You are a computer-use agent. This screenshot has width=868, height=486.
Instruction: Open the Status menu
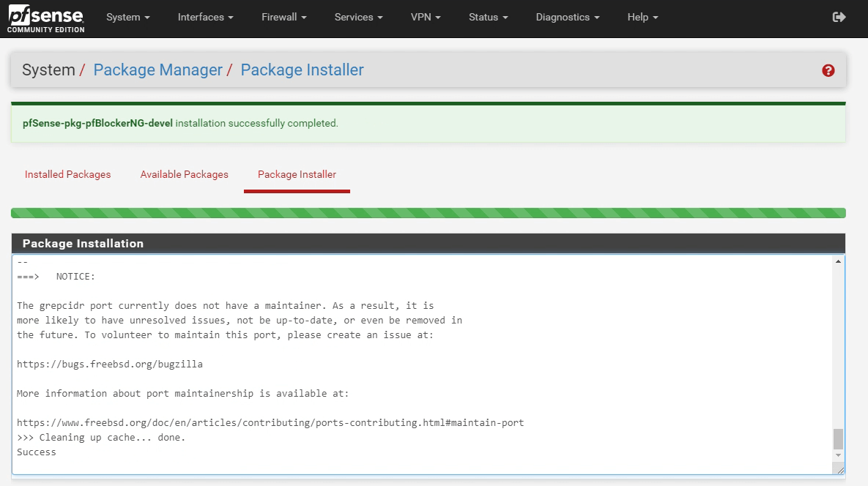coord(488,17)
